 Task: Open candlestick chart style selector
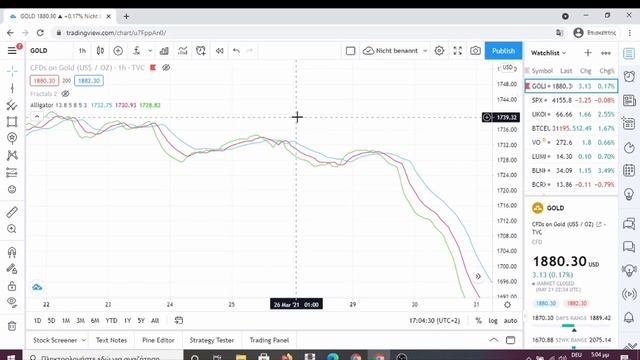click(100, 51)
